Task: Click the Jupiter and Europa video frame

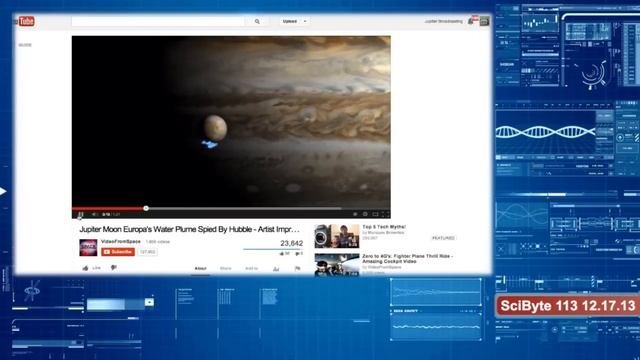Action: click(231, 121)
